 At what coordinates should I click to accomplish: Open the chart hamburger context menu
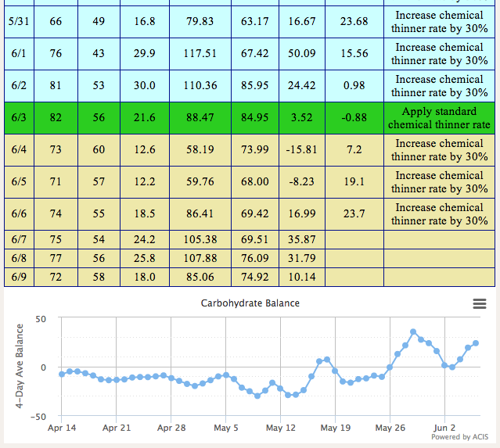(x=480, y=303)
